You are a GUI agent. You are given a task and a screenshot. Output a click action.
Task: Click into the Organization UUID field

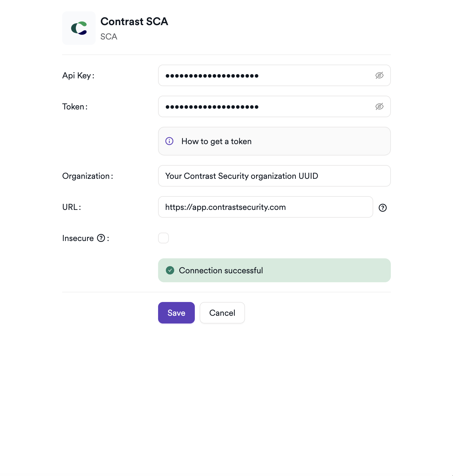(x=274, y=176)
